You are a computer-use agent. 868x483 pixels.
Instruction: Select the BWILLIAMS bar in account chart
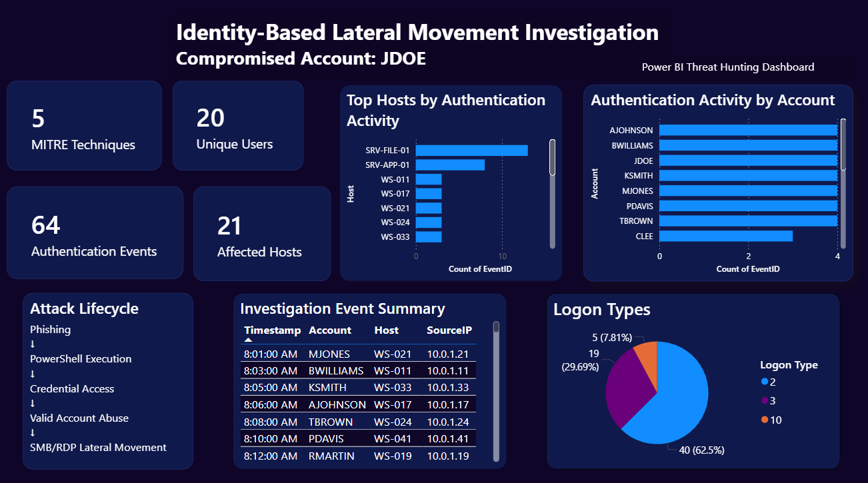tap(748, 145)
